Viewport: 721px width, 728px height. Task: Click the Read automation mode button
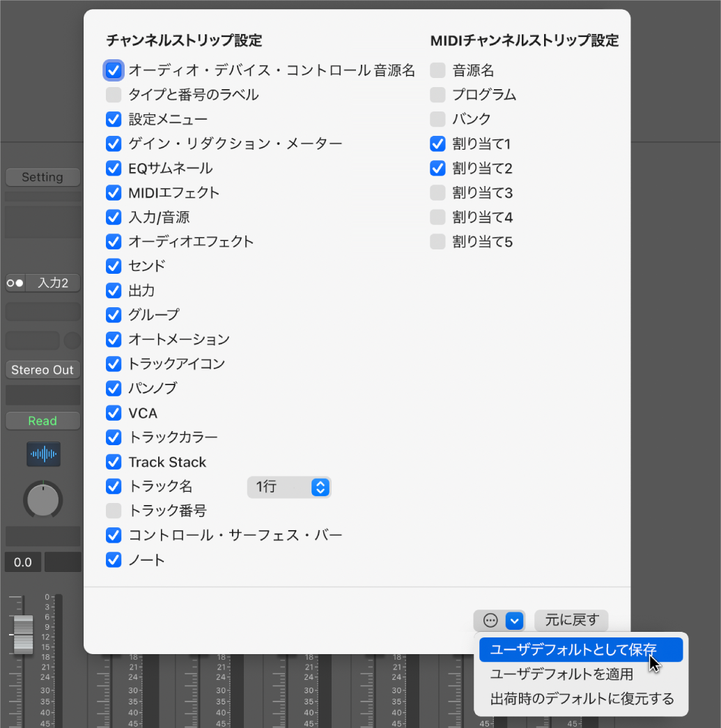(42, 420)
